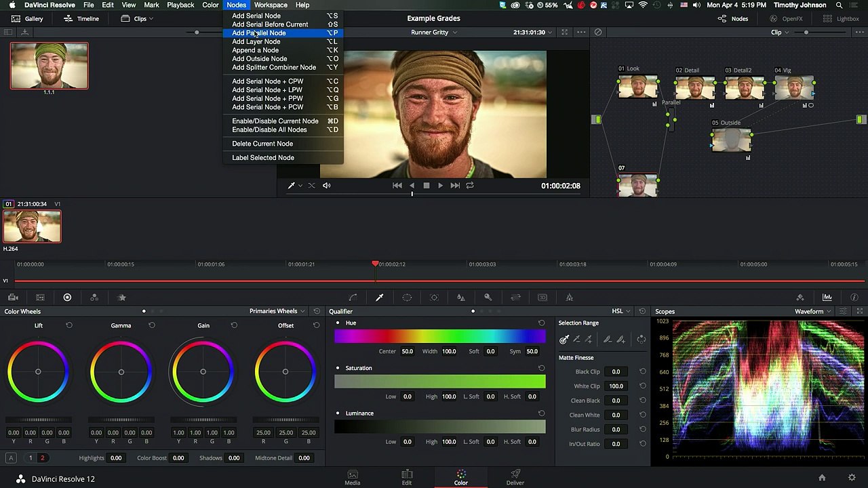Reset the Black Clip value
The height and width of the screenshot is (488, 868).
click(x=643, y=371)
